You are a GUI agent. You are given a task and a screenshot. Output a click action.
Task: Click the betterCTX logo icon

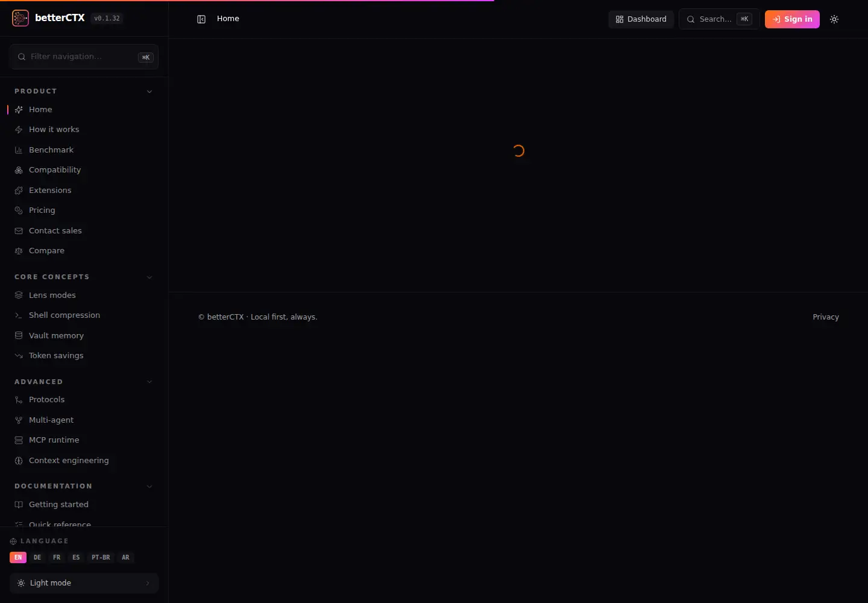pyautogui.click(x=20, y=18)
